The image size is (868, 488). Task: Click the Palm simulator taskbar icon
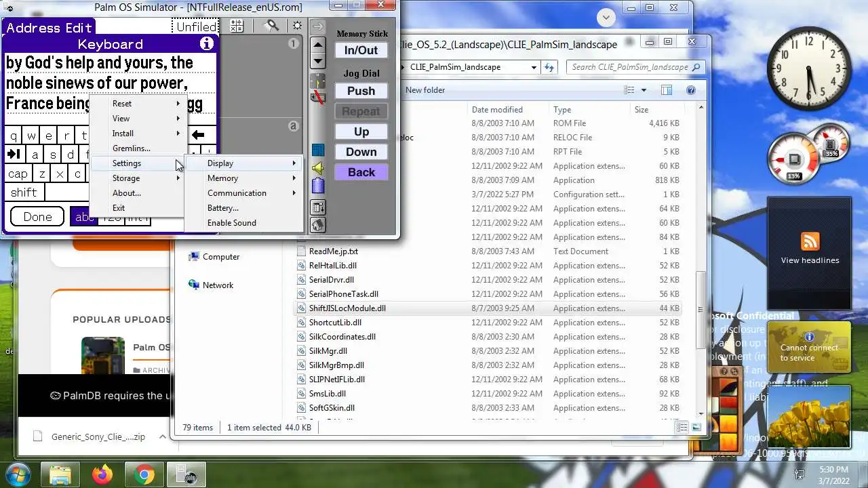(185, 475)
